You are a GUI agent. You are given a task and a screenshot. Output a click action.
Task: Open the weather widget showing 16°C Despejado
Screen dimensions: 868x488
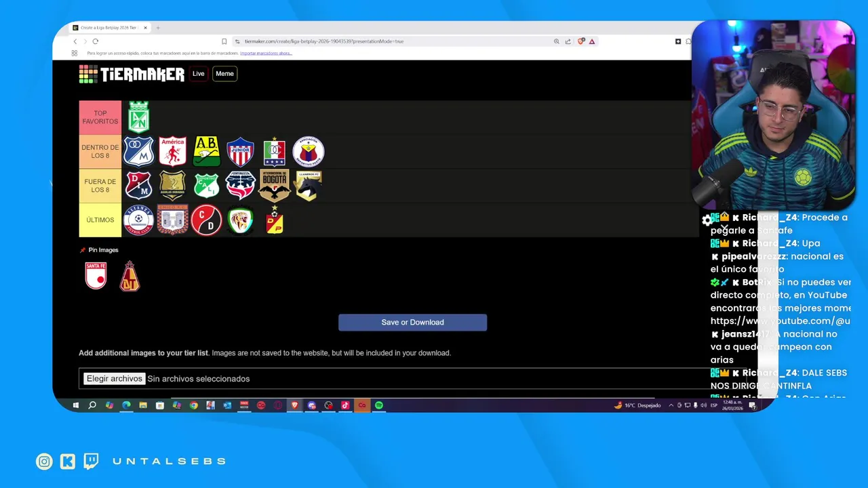click(637, 405)
